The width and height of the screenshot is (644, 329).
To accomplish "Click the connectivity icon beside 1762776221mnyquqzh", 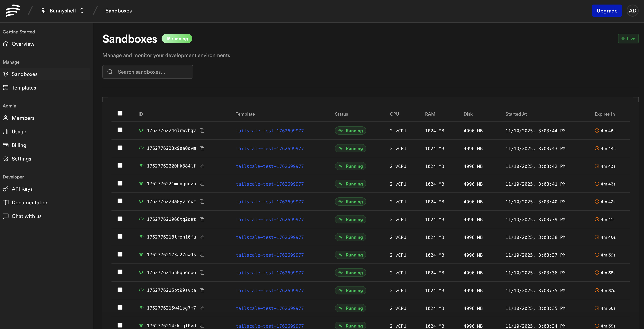I will (x=141, y=184).
